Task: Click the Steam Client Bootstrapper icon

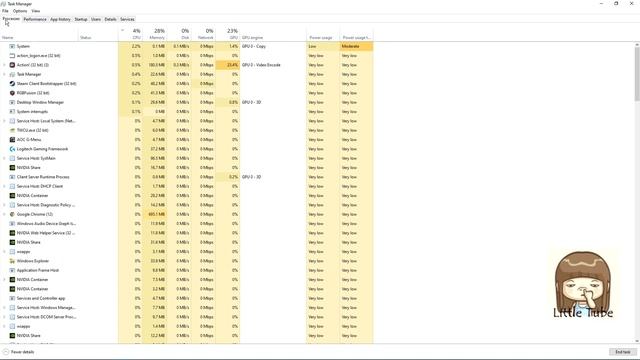Action: pyautogui.click(x=12, y=84)
